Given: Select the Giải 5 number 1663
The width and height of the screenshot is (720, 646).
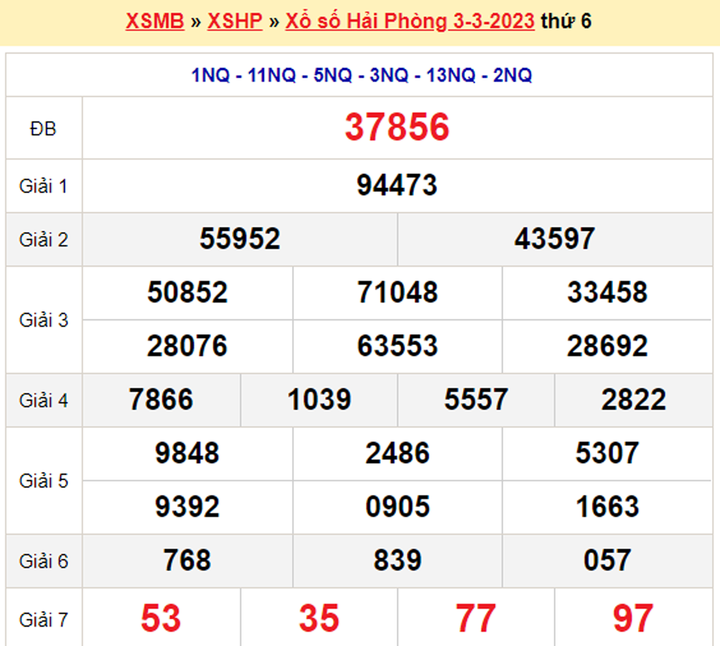Looking at the screenshot, I should pos(607,507).
